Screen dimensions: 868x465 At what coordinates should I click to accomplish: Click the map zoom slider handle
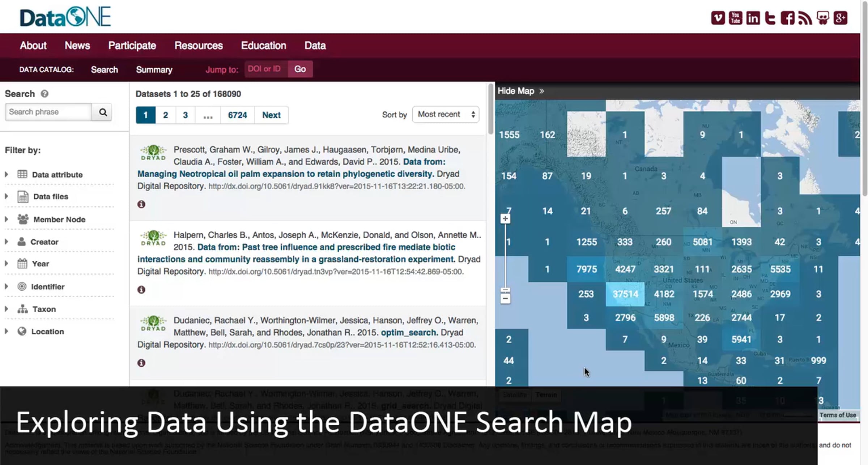(x=505, y=290)
